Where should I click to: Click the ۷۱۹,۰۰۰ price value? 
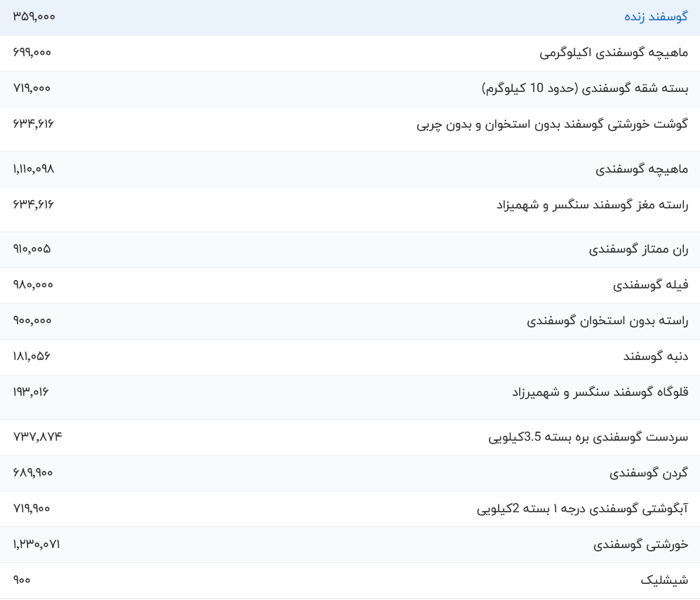coord(32,88)
